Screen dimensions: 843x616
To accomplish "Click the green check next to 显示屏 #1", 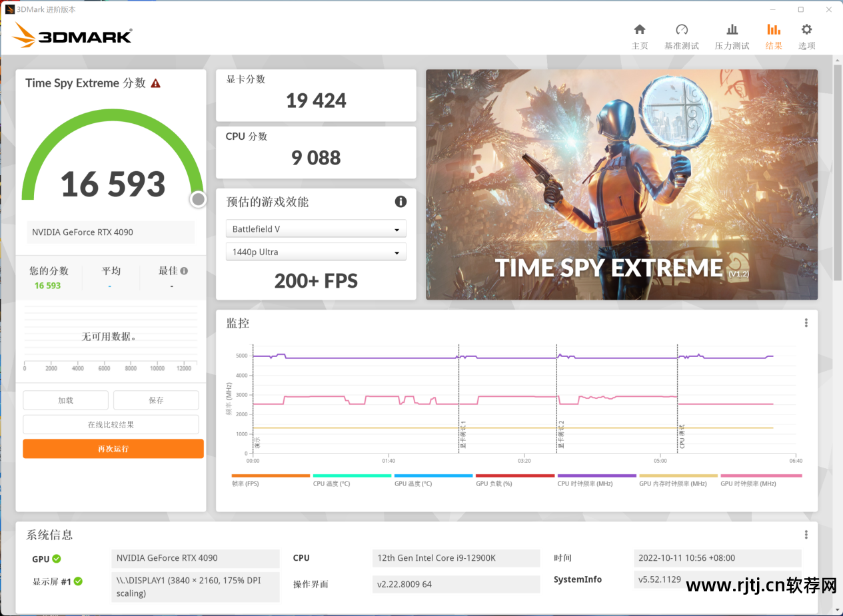I will [x=78, y=581].
